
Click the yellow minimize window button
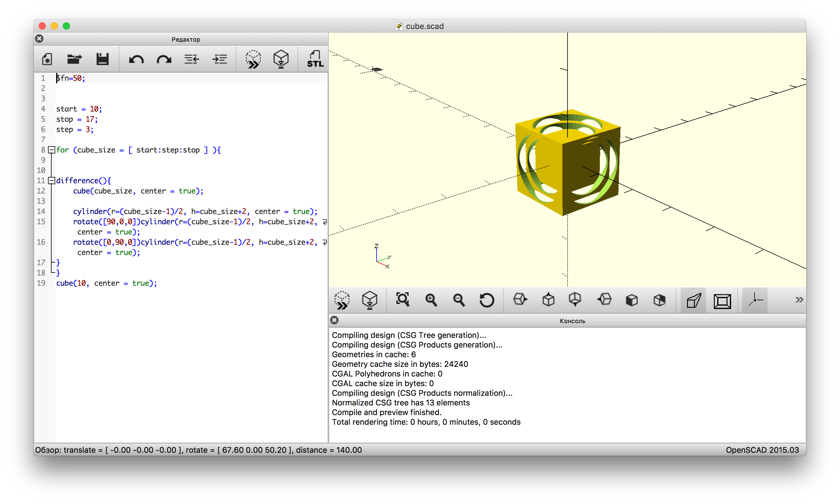54,26
